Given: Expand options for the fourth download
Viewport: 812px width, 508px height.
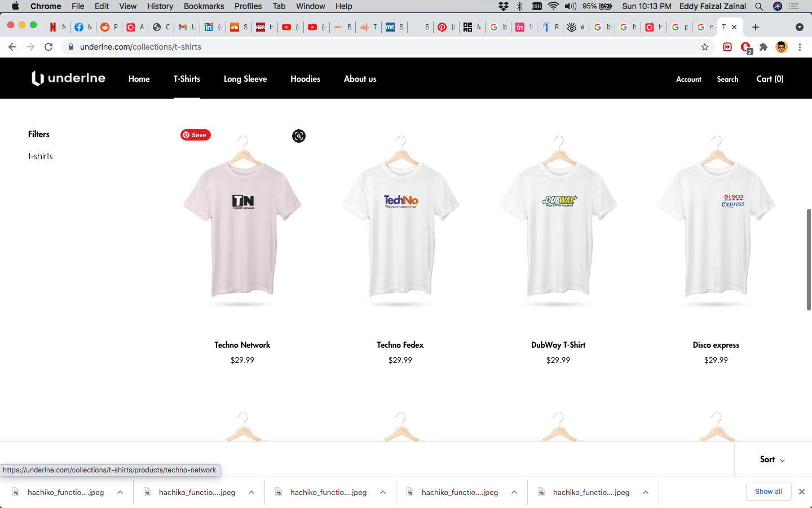Looking at the screenshot, I should [514, 492].
